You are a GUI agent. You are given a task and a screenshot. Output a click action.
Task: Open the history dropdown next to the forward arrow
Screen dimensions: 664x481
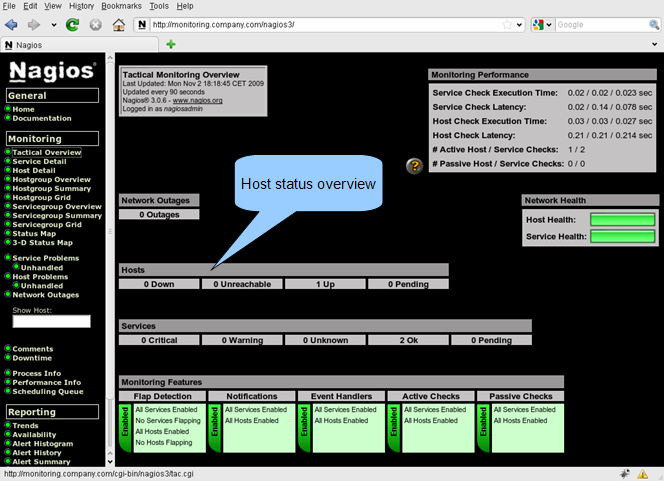(x=54, y=25)
